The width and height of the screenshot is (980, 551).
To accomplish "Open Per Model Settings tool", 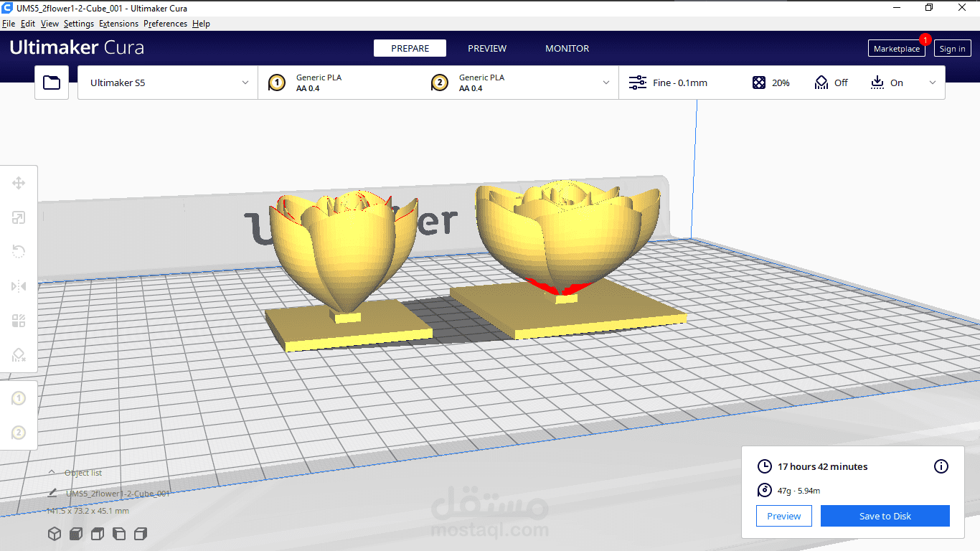I will (19, 321).
